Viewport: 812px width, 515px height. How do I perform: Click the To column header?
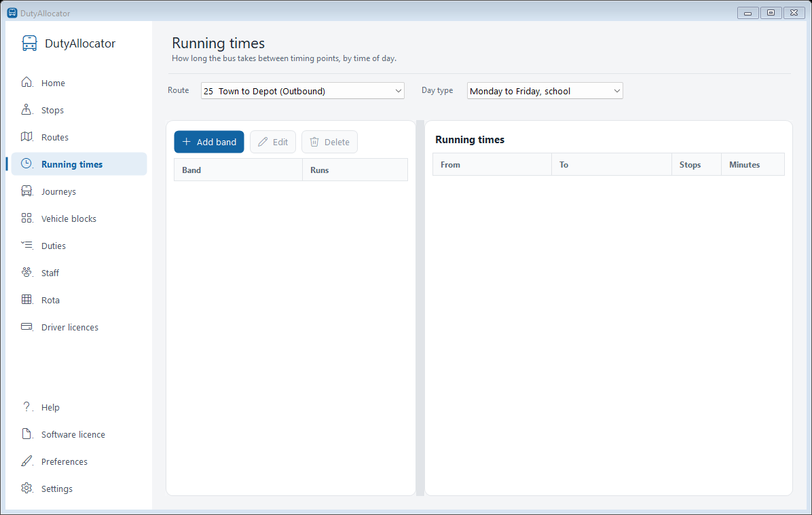tap(612, 165)
